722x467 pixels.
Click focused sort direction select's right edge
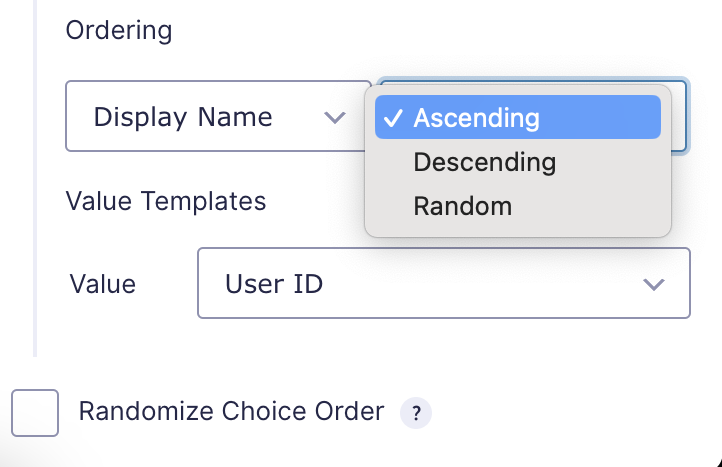click(680, 116)
